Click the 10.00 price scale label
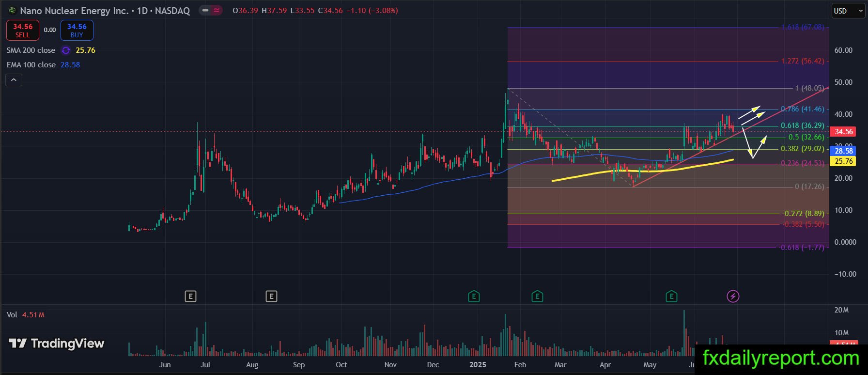Viewport: 868px width, 375px height. click(843, 210)
